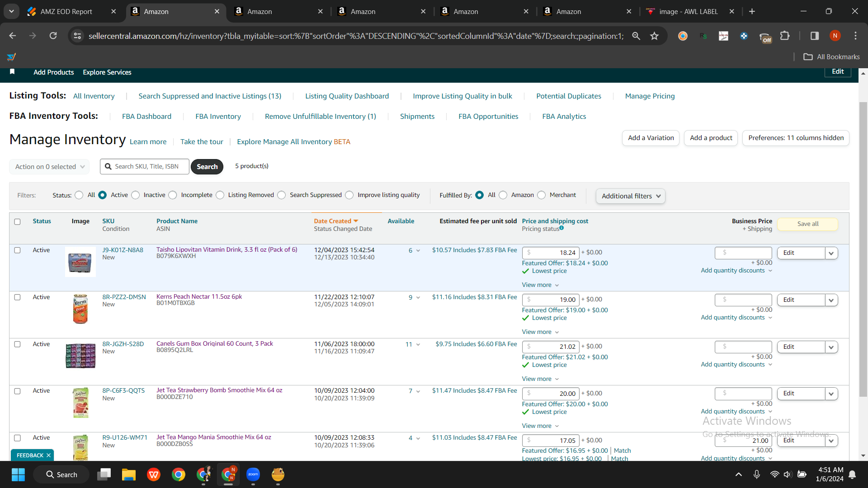
Task: Open Task View on the taskbar
Action: [104, 474]
